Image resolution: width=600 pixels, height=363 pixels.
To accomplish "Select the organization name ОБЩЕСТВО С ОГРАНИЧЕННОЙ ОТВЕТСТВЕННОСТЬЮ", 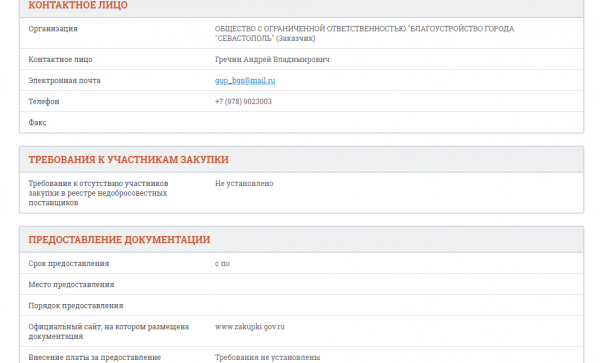I will (364, 33).
